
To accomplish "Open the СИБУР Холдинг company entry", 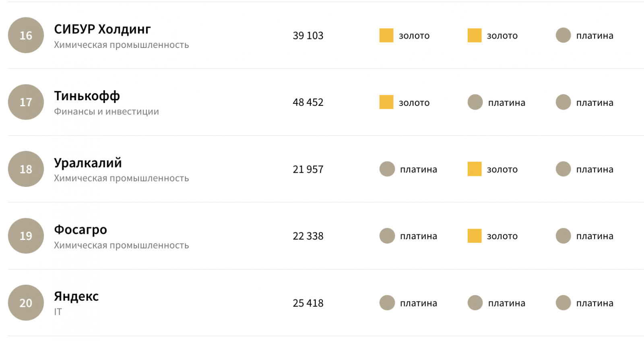I will click(x=102, y=29).
